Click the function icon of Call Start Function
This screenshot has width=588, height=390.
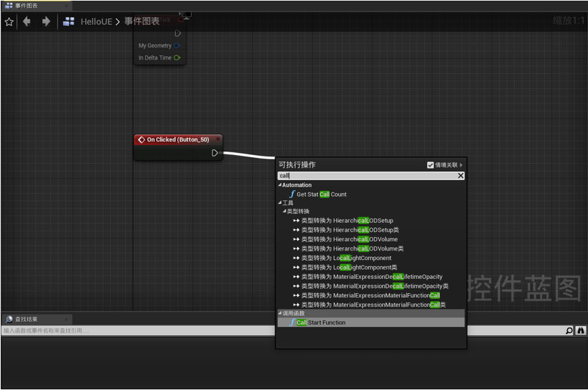click(x=292, y=323)
